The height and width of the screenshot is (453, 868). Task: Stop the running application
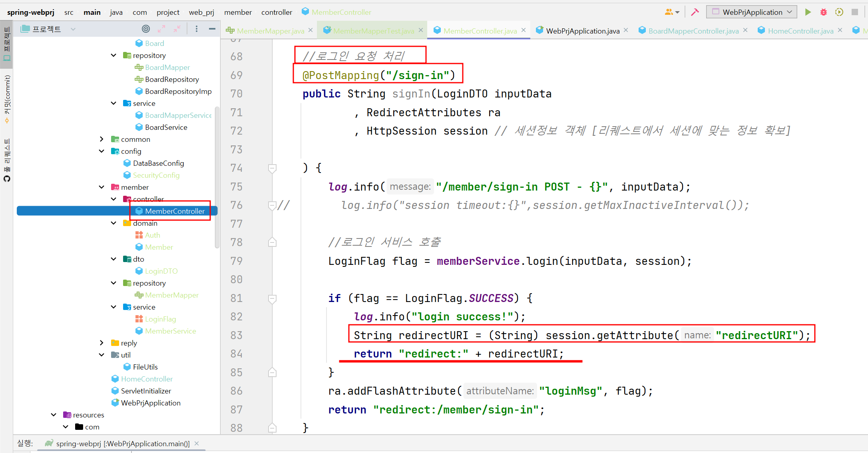[x=855, y=12]
